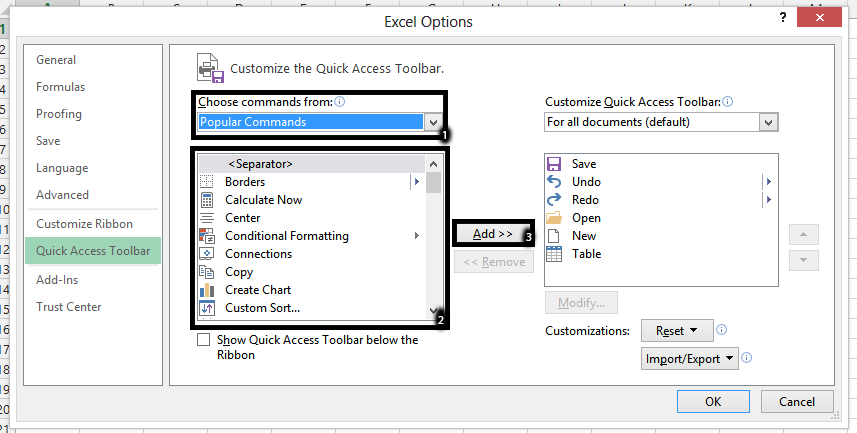Select the Connections list entry text
This screenshot has width=857, height=433.
tap(259, 254)
